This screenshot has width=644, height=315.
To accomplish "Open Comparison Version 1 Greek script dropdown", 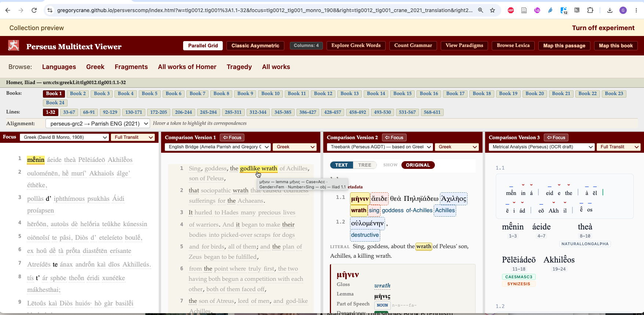I will [295, 147].
